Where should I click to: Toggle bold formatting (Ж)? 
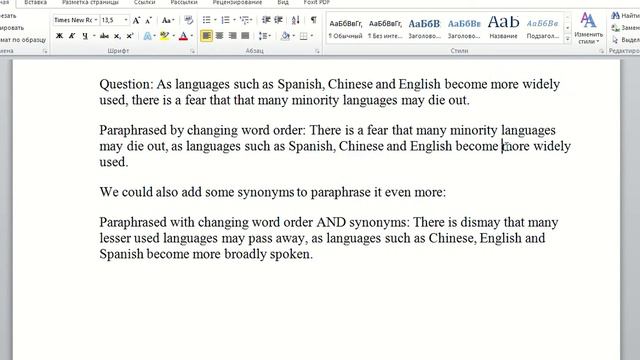click(x=60, y=36)
